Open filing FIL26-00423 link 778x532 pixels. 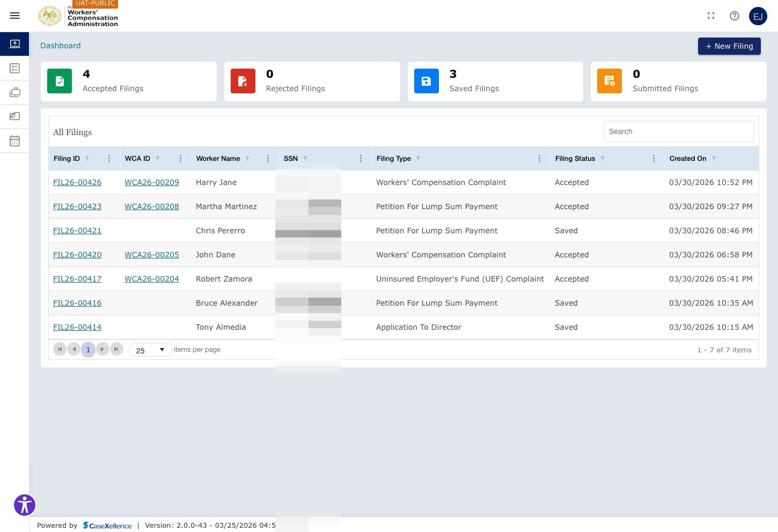coord(77,206)
